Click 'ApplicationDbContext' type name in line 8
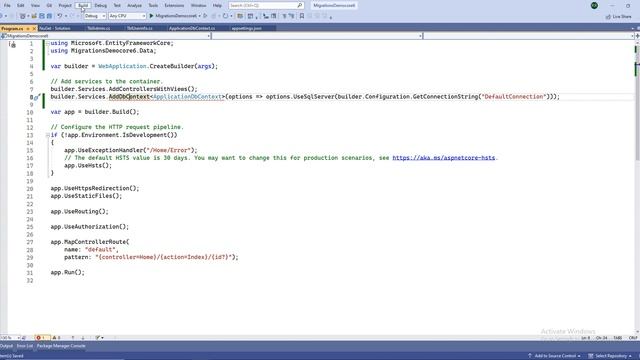 coord(187,97)
